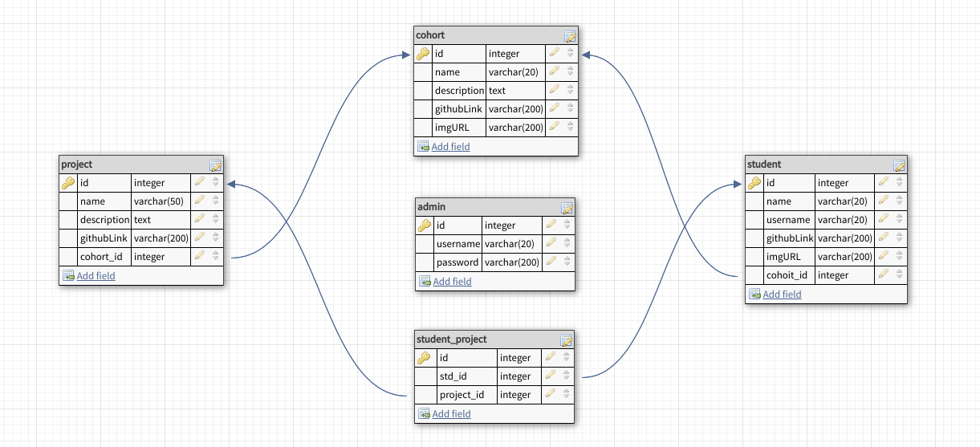Edit project name field pencil icon

coord(200,201)
